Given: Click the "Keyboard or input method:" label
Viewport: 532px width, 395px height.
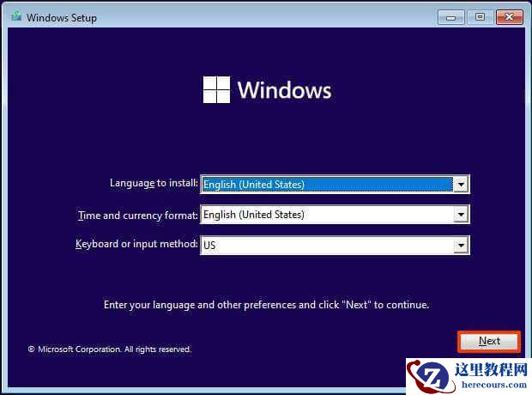Looking at the screenshot, I should tap(136, 244).
